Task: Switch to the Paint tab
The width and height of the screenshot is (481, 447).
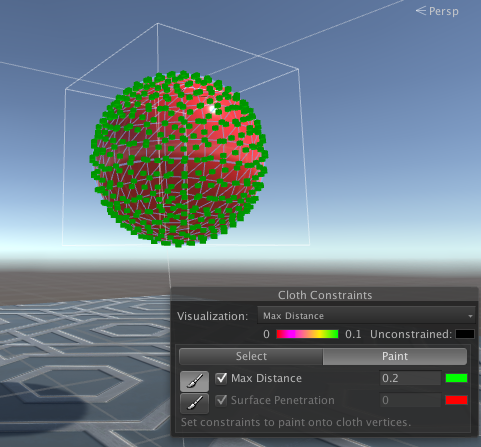Action: [x=395, y=356]
